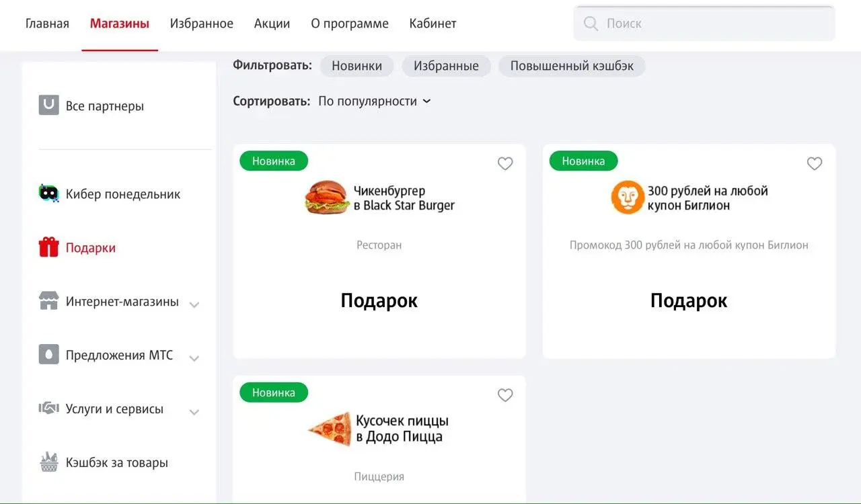Click the Интернет-магазины storefront icon
Viewport: 861px width, 504px height.
[x=48, y=301]
